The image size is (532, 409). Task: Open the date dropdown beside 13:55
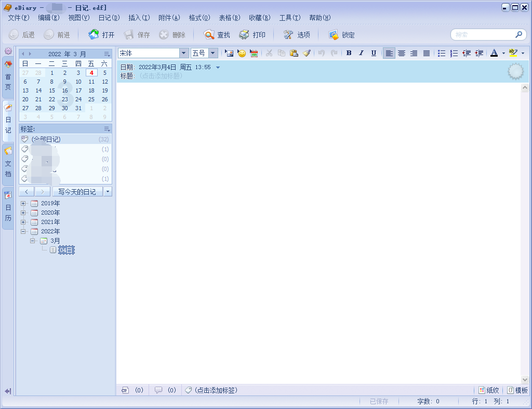tap(218, 67)
